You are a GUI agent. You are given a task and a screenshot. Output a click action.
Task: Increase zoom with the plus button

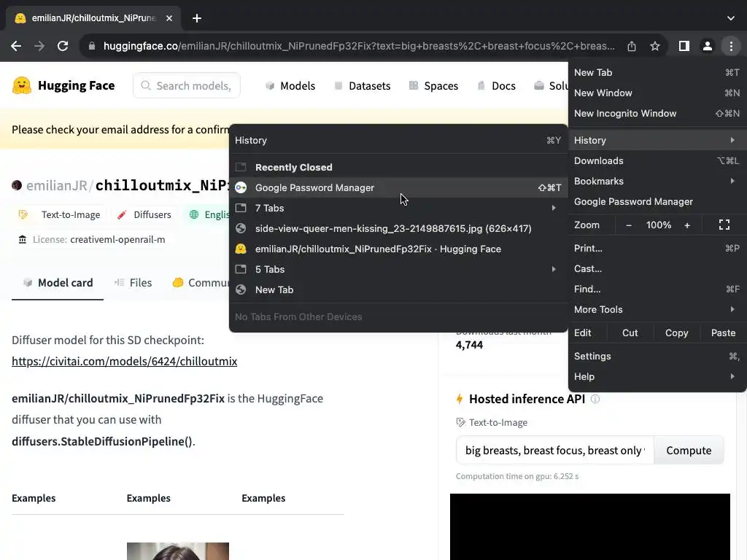(687, 225)
